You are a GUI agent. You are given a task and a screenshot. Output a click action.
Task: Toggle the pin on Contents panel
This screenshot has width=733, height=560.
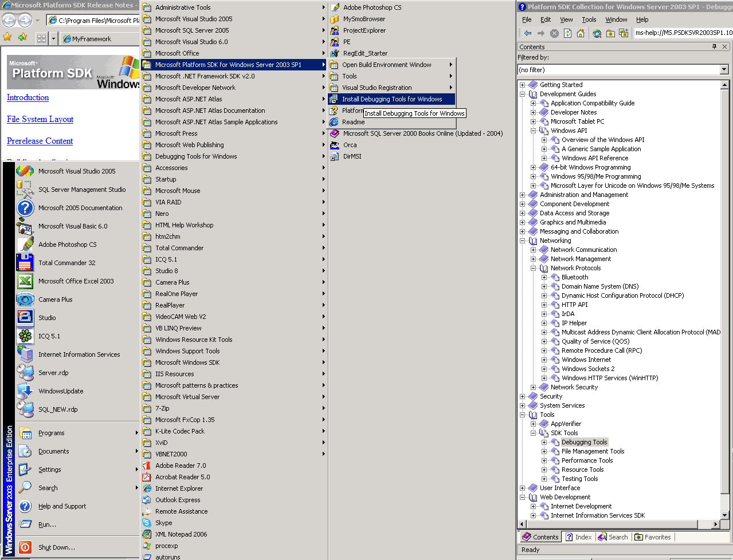tap(714, 47)
